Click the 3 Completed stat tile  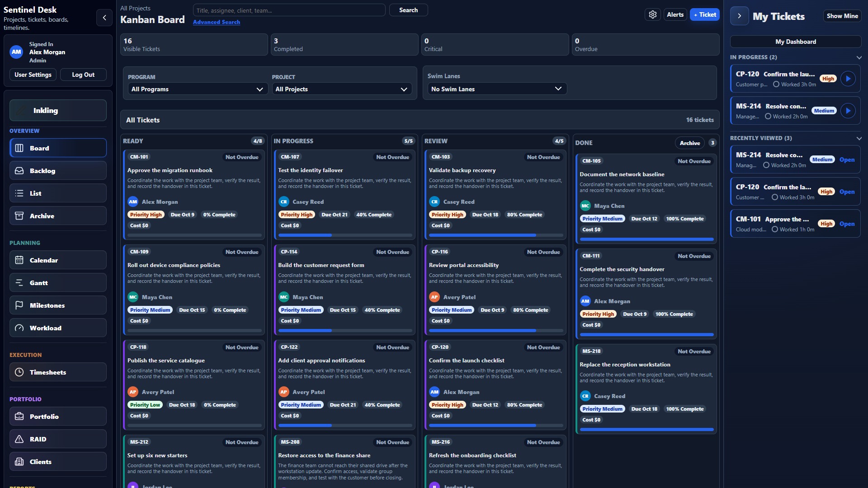click(344, 44)
